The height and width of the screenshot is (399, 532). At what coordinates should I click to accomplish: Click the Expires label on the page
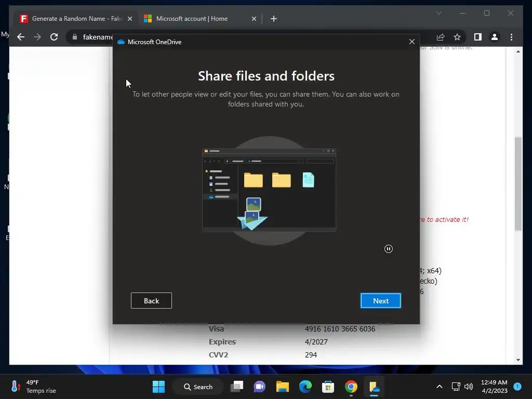pos(222,342)
